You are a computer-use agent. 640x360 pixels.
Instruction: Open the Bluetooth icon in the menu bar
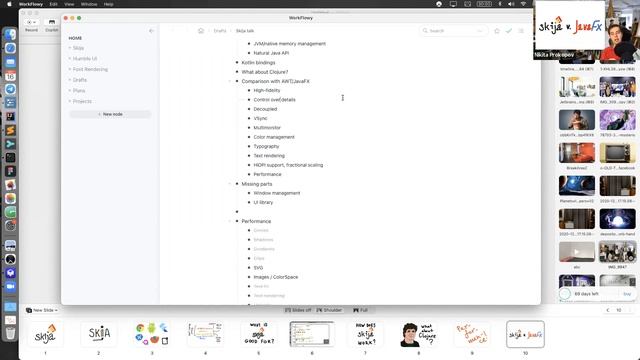500,4
